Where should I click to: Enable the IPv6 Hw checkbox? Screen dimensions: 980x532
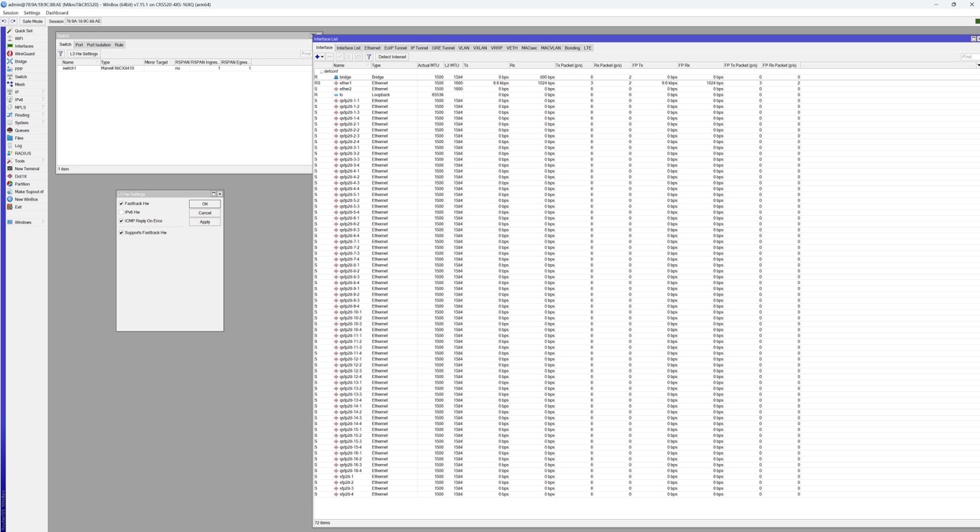click(x=121, y=212)
